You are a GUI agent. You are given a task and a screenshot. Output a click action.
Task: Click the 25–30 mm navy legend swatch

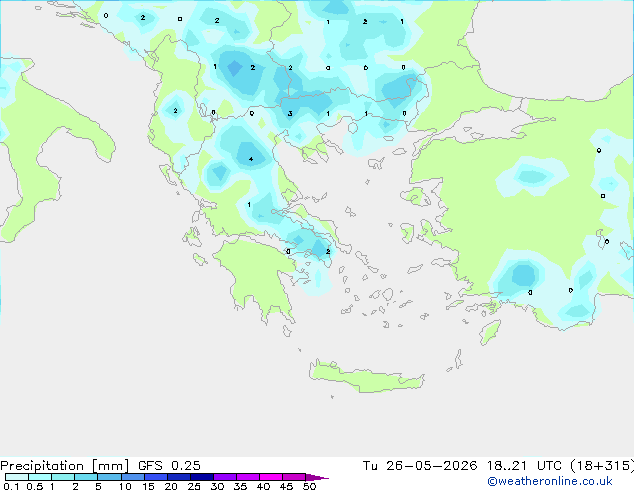(202, 477)
